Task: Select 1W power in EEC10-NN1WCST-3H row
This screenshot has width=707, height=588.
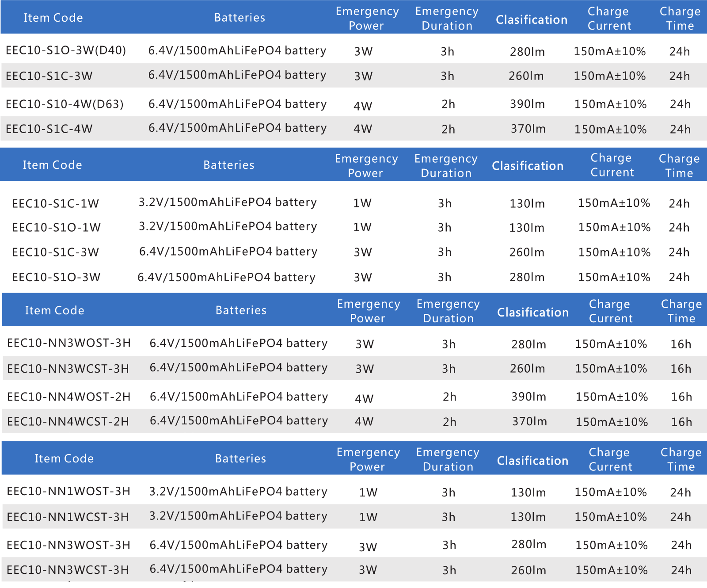Action: click(x=368, y=517)
